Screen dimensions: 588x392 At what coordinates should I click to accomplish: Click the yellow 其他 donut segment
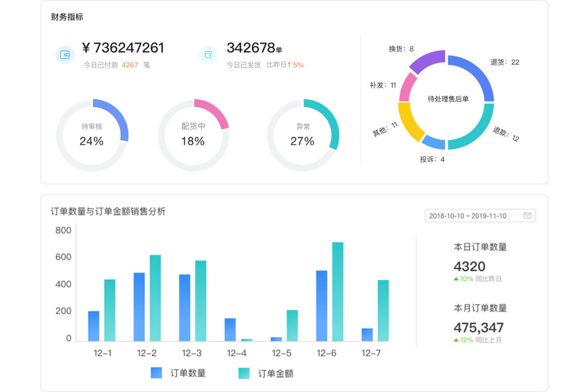click(x=407, y=120)
